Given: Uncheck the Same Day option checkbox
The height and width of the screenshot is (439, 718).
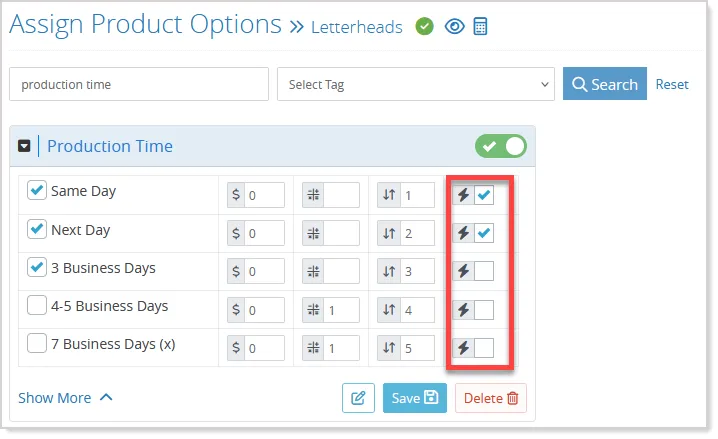Looking at the screenshot, I should coord(37,190).
